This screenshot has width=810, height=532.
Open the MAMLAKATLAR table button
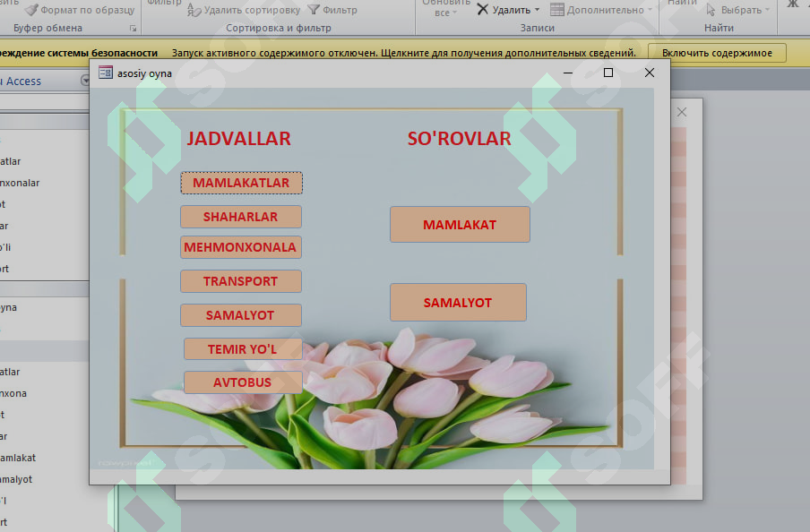[241, 183]
